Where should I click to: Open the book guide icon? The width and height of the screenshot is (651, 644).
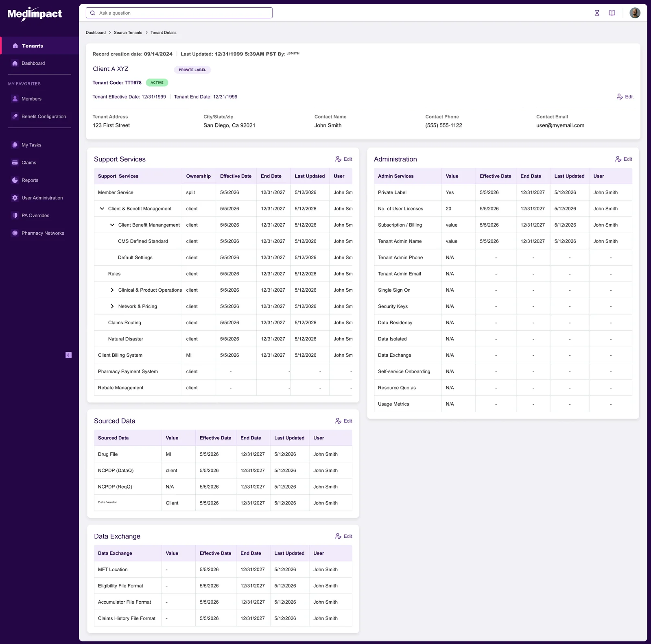[x=612, y=13]
